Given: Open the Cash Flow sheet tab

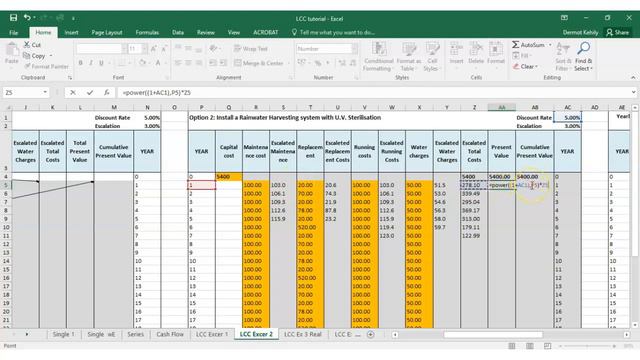Looking at the screenshot, I should 170,334.
